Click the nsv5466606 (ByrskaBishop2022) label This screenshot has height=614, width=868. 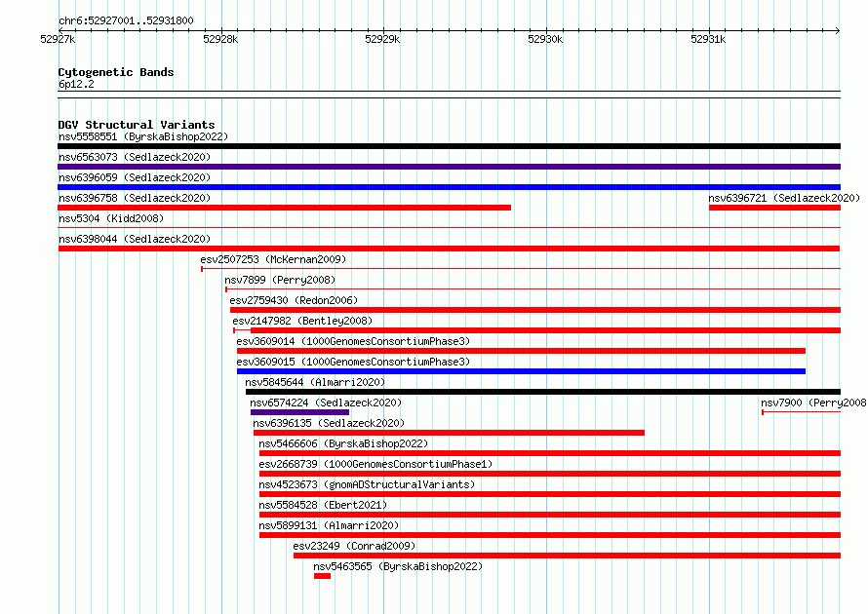pyautogui.click(x=343, y=443)
